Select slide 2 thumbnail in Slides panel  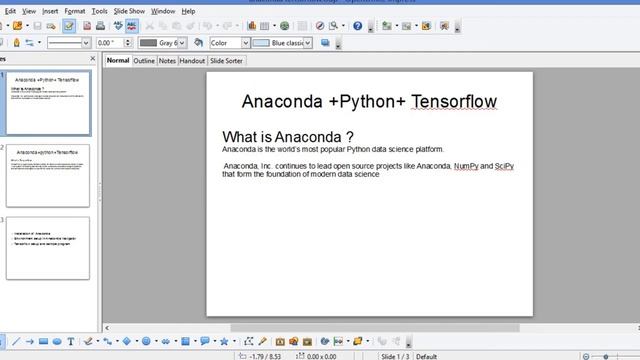click(x=48, y=176)
